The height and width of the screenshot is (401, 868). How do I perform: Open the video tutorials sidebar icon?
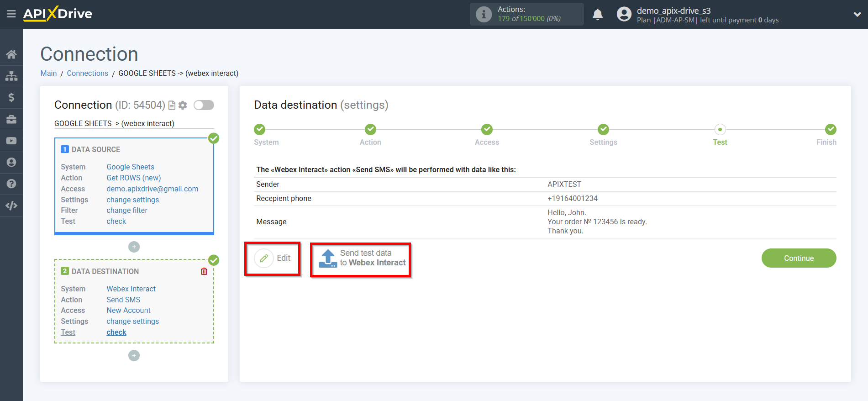(11, 141)
